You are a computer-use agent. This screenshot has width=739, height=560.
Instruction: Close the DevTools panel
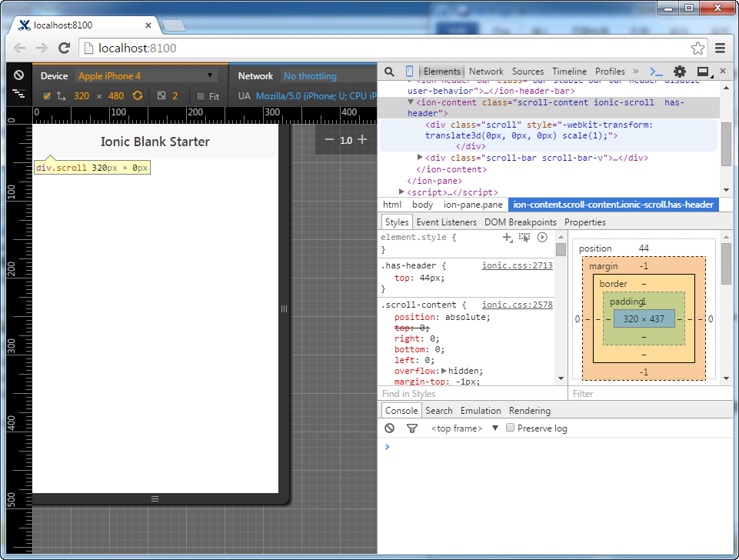(723, 72)
